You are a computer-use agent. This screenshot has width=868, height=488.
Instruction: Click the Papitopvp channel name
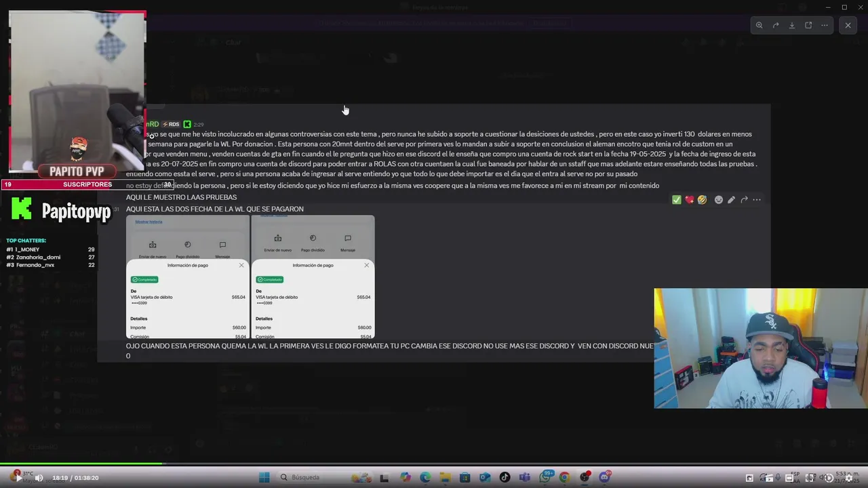(x=76, y=211)
